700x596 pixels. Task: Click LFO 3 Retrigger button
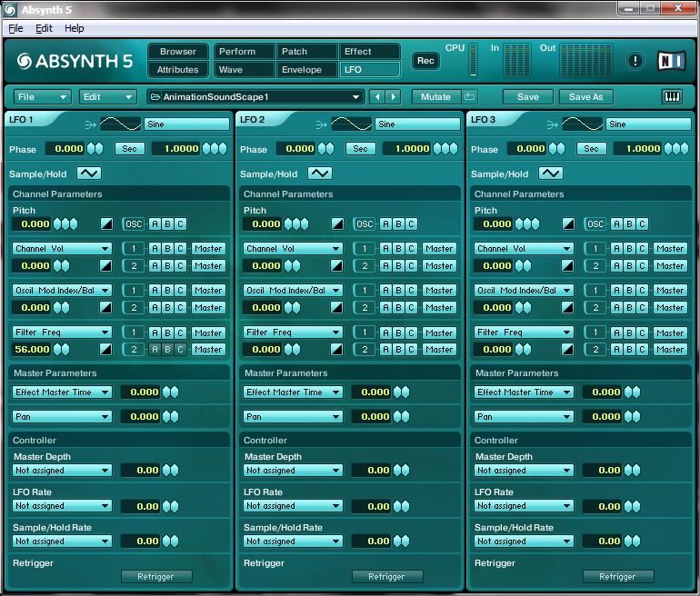617,576
